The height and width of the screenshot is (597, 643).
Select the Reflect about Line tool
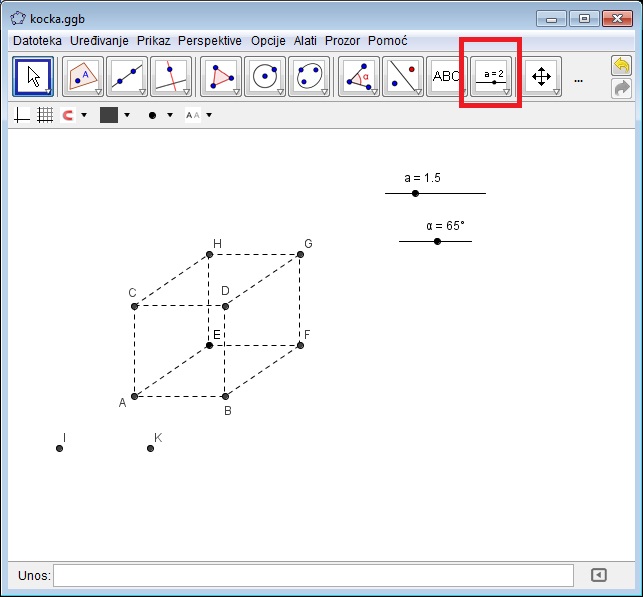(403, 77)
